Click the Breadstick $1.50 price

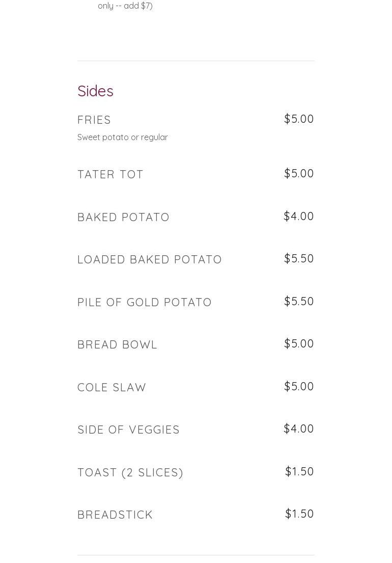(299, 514)
